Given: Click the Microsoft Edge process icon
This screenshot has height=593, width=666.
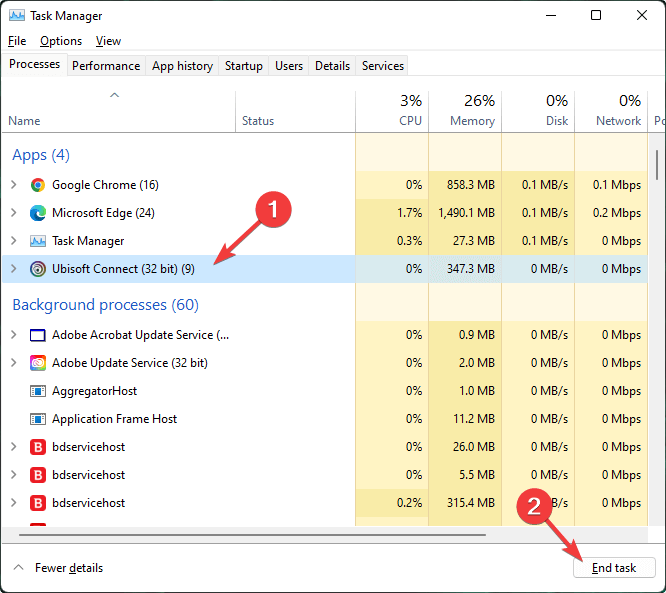Looking at the screenshot, I should pos(38,213).
